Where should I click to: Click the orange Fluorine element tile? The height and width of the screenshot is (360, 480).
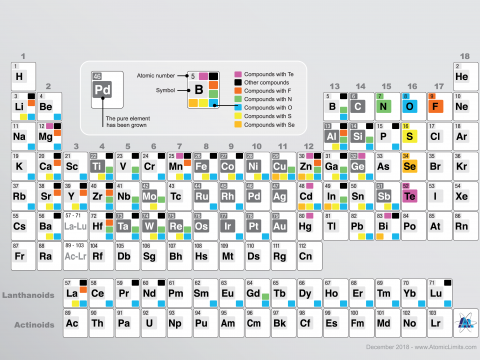[440, 107]
